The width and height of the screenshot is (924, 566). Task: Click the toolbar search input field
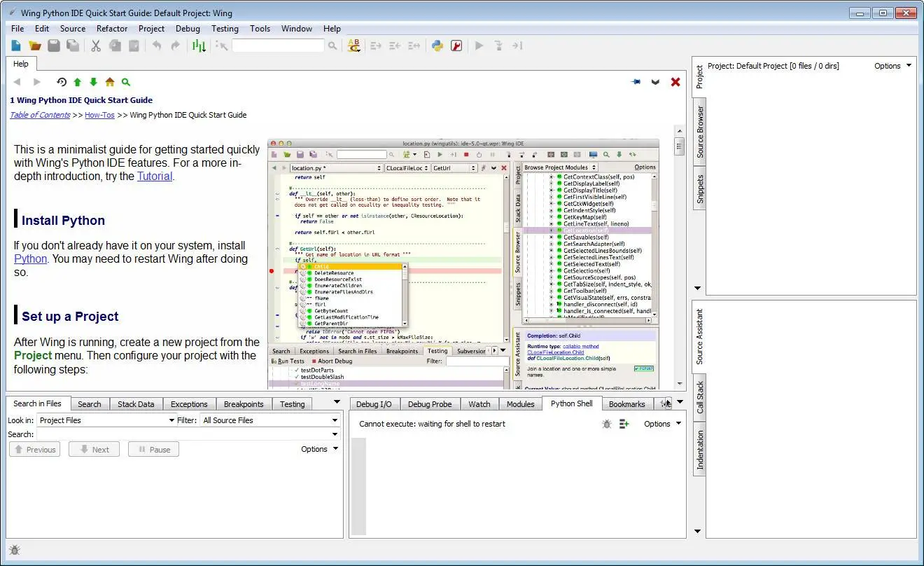[x=278, y=46]
